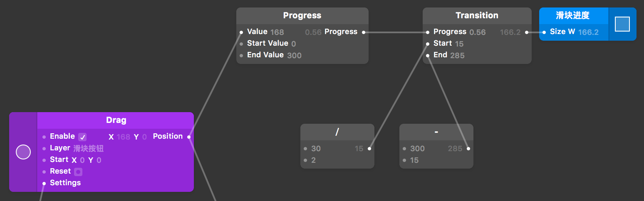Click the circle icon on Drag patch
644x201 pixels.
click(x=23, y=152)
